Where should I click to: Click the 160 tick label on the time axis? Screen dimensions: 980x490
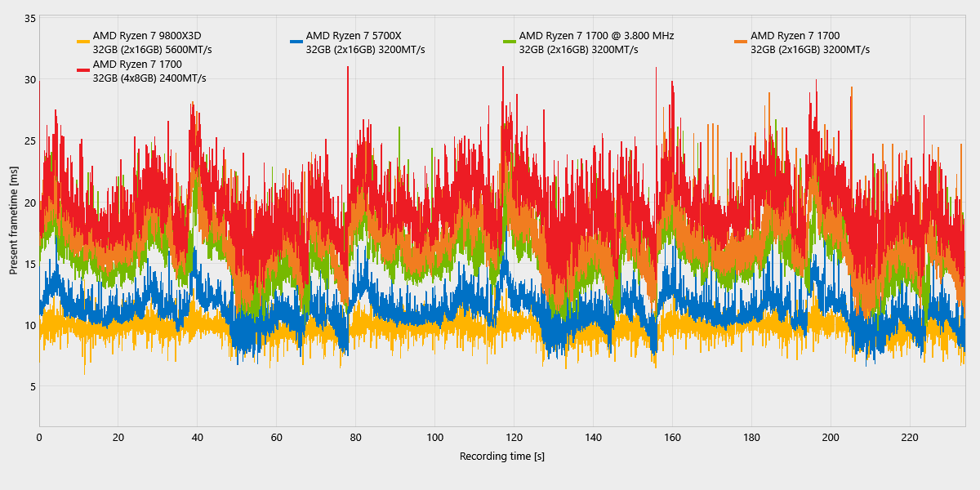(672, 437)
